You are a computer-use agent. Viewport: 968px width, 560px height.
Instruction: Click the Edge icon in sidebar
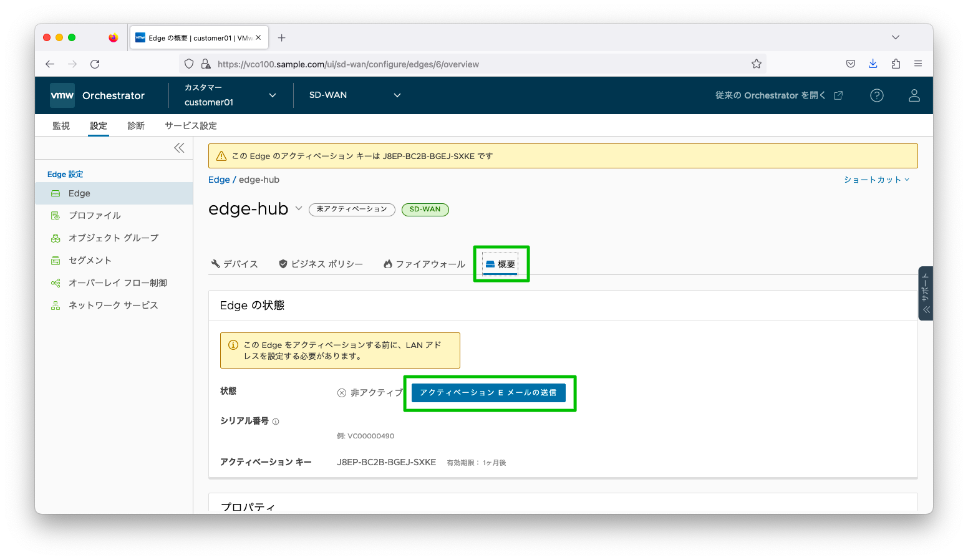pos(56,193)
